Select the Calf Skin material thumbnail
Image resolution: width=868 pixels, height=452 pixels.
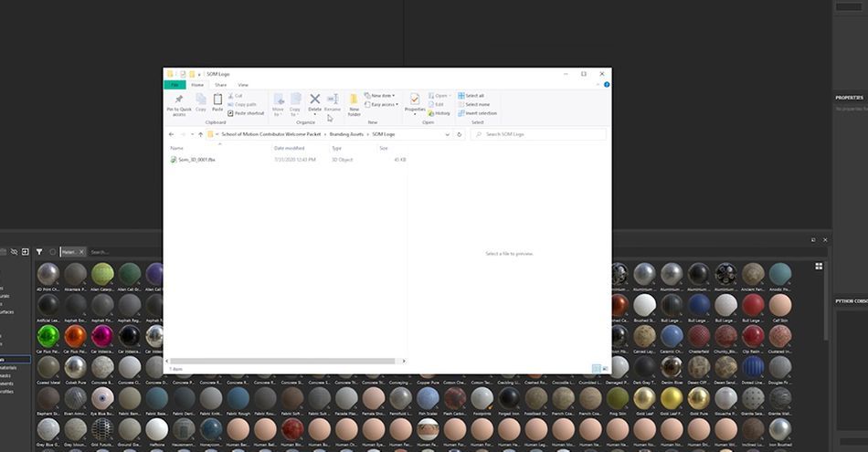(x=779, y=308)
